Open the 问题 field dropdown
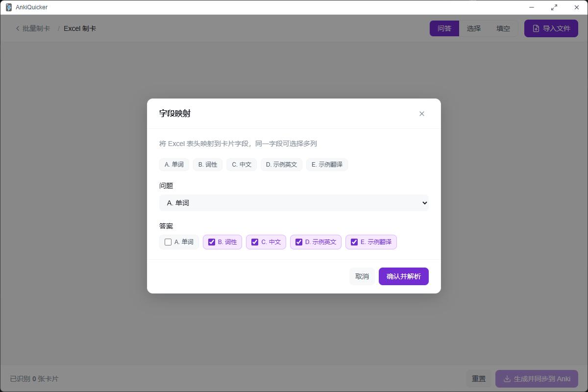 pyautogui.click(x=294, y=203)
